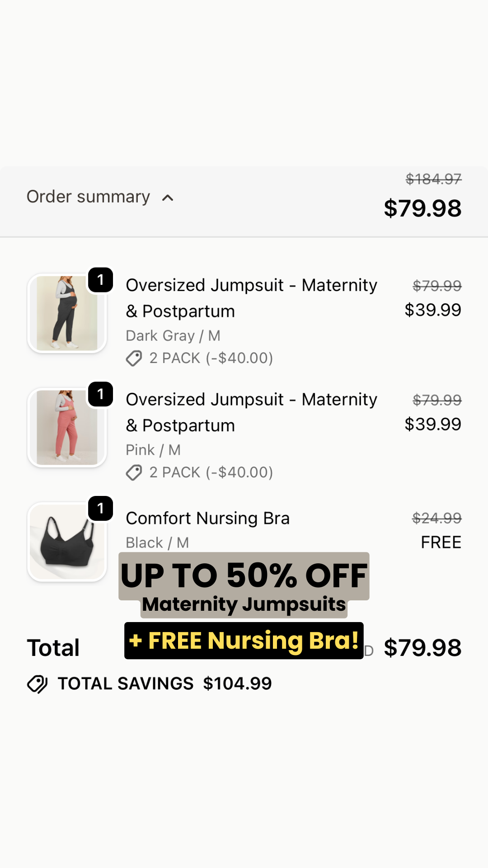488x868 pixels.
Task: Open the Pink jumpsuit thumbnail
Action: click(67, 428)
